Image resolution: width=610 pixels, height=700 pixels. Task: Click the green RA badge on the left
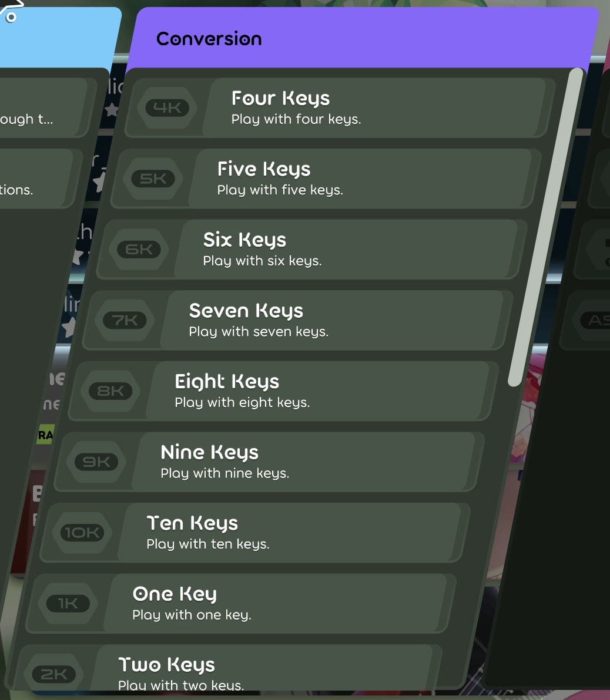[45, 435]
